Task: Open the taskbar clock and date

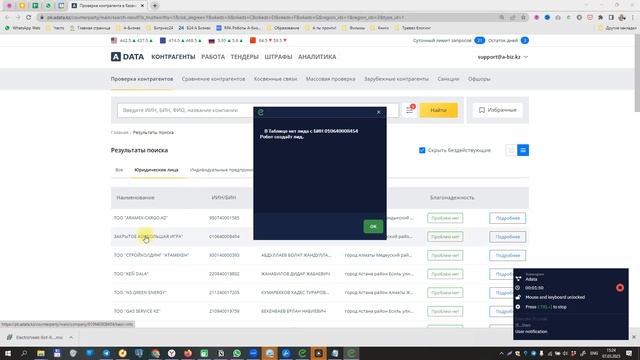Action: [611, 353]
